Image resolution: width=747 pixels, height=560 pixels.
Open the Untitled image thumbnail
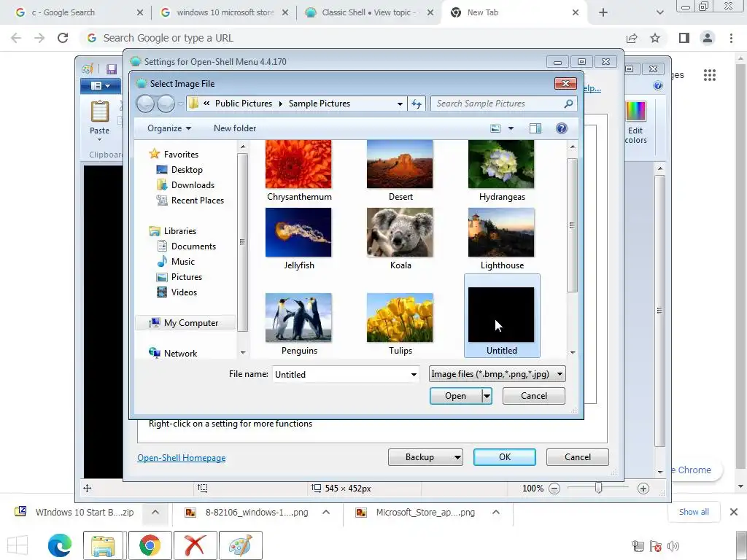pyautogui.click(x=501, y=315)
